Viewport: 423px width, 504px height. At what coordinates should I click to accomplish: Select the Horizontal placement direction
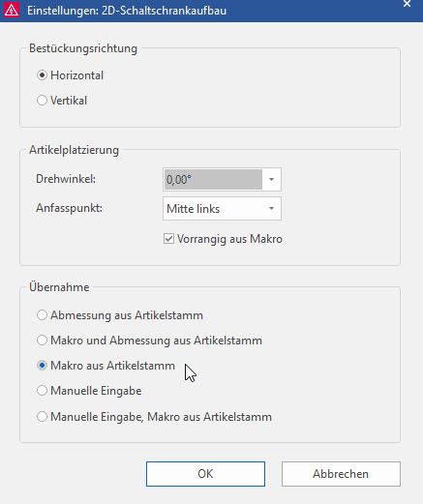click(x=42, y=75)
